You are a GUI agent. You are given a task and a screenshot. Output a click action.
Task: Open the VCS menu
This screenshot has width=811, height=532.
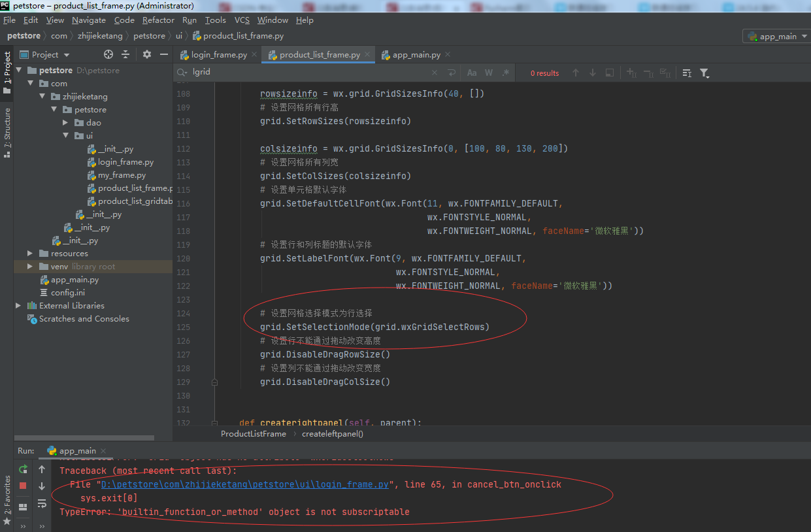click(242, 20)
